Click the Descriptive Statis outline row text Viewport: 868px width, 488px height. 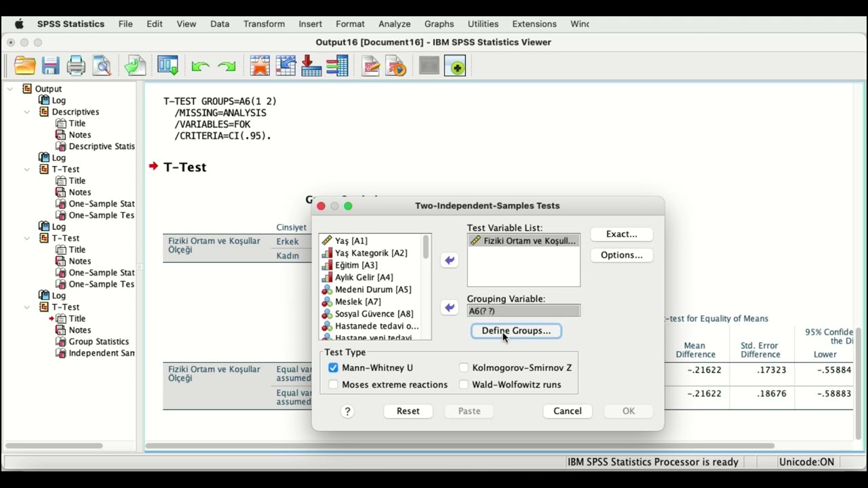tap(102, 146)
